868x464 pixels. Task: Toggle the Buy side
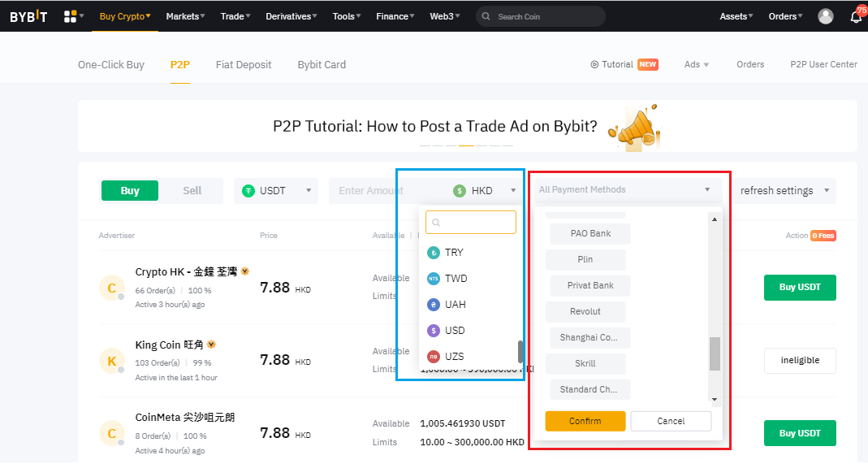click(130, 190)
